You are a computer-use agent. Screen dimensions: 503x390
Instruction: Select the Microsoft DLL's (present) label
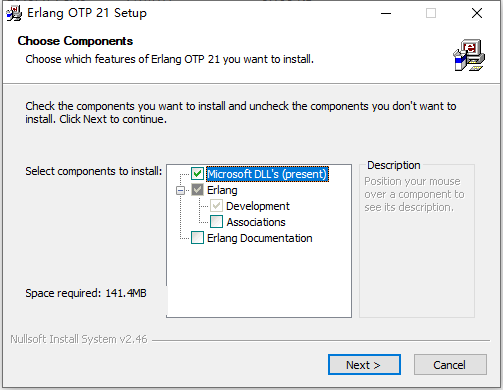[x=267, y=174]
